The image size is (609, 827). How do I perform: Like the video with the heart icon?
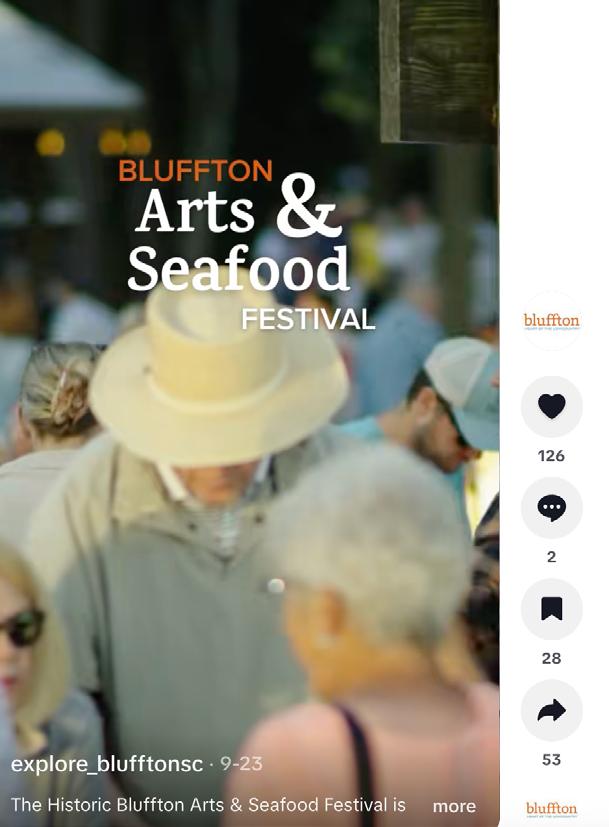pyautogui.click(x=552, y=406)
